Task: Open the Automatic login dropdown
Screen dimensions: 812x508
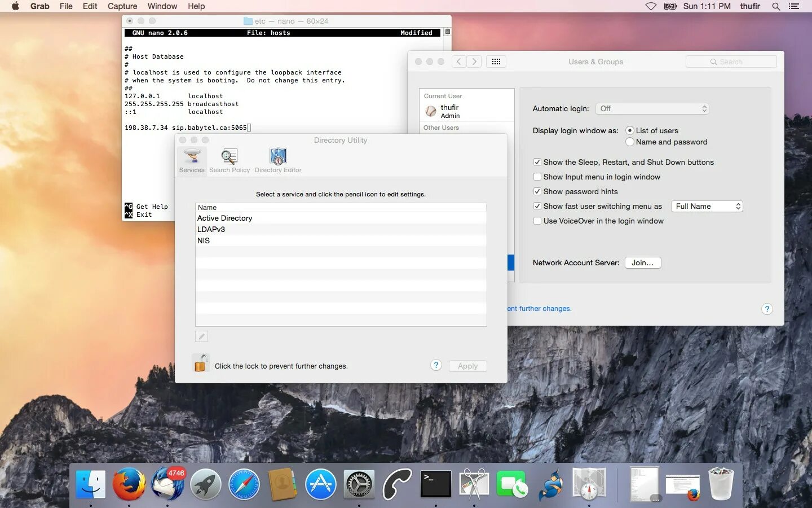Action: [652, 108]
